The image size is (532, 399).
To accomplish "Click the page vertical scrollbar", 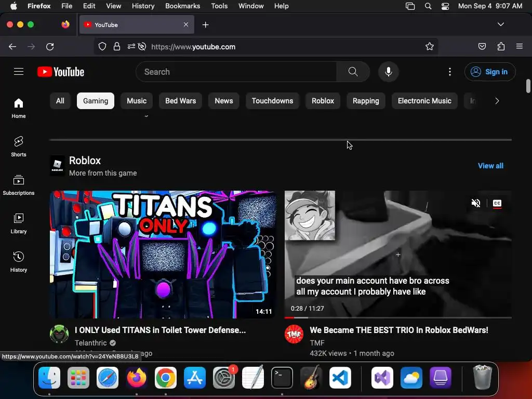I will 528,86.
